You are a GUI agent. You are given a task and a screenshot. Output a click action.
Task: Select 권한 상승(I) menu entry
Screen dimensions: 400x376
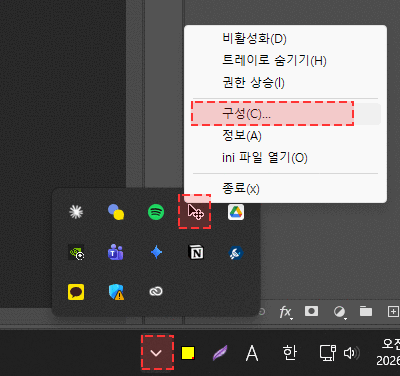click(x=286, y=82)
